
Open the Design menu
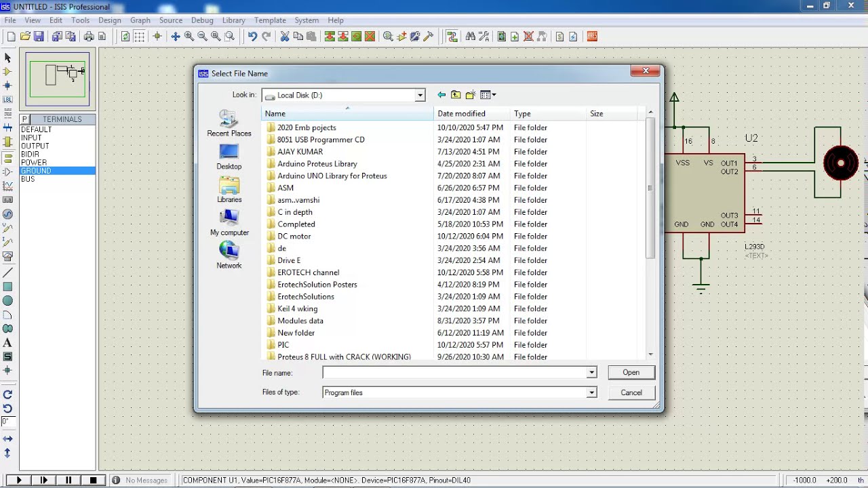click(x=110, y=20)
